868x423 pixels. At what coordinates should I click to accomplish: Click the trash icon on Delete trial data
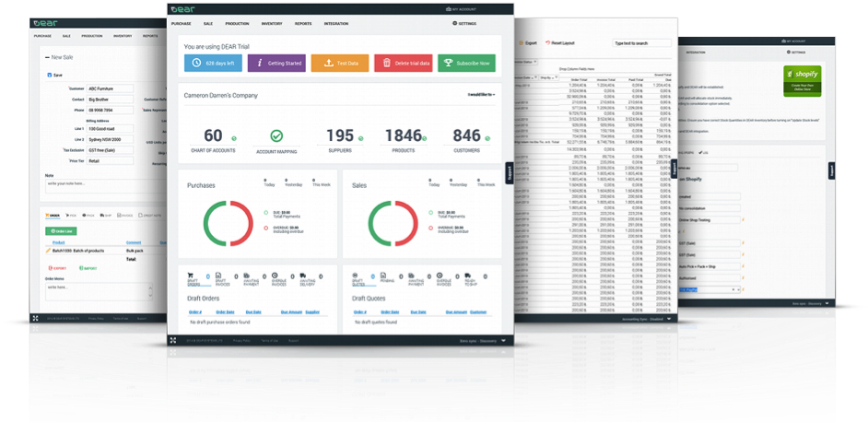(388, 64)
